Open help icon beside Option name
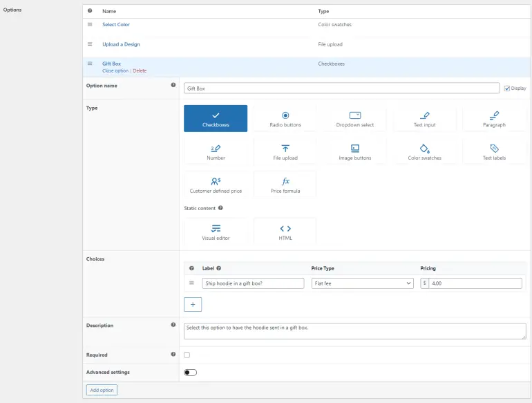 point(173,85)
